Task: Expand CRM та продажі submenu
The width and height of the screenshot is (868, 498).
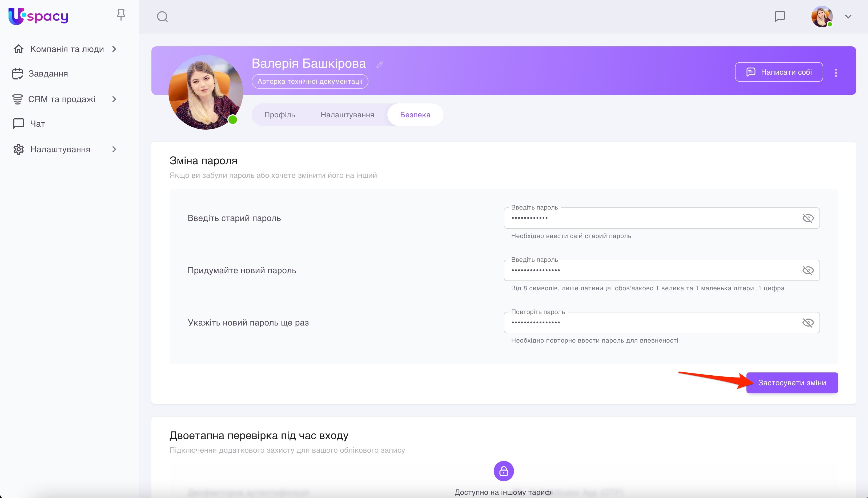Action: click(114, 99)
